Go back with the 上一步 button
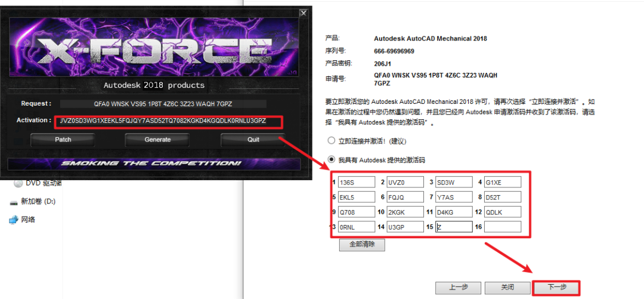644x299 pixels. pyautogui.click(x=458, y=288)
